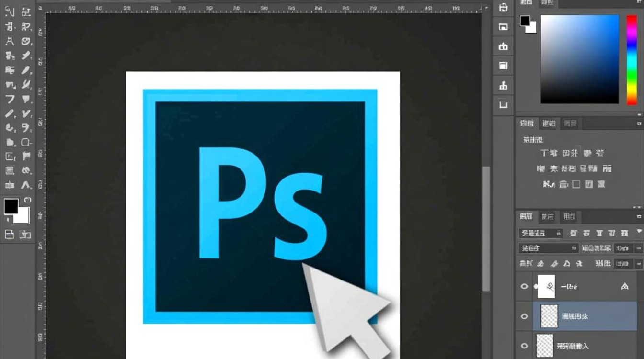Image resolution: width=644 pixels, height=359 pixels.
Task: Click the first layer filter icon after the kind dropdown
Action: [574, 233]
